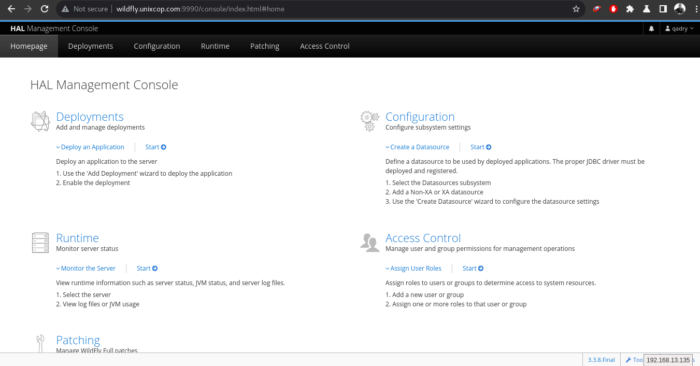Collapse the Deploy an Application section

(x=90, y=147)
